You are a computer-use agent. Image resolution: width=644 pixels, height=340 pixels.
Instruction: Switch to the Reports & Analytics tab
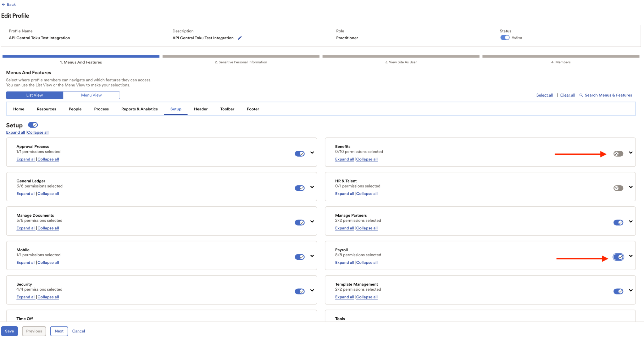(140, 109)
